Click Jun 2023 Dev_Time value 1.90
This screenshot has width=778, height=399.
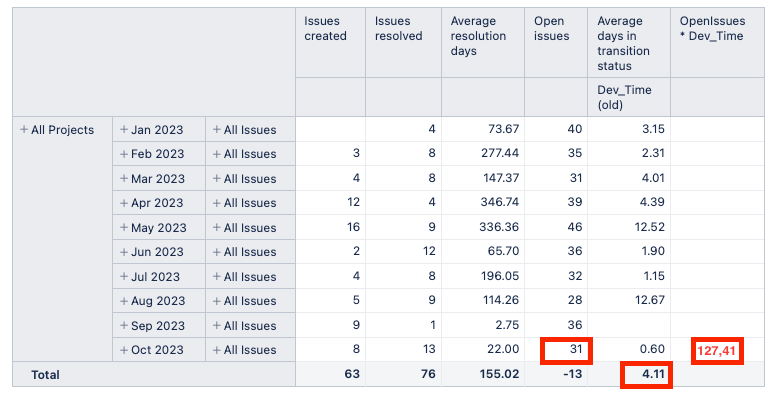pyautogui.click(x=653, y=251)
